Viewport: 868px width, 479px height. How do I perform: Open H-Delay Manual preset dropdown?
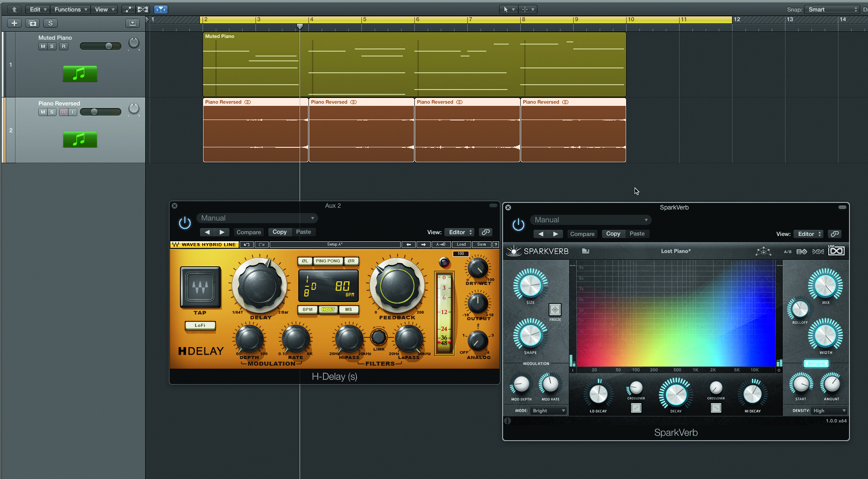[257, 218]
